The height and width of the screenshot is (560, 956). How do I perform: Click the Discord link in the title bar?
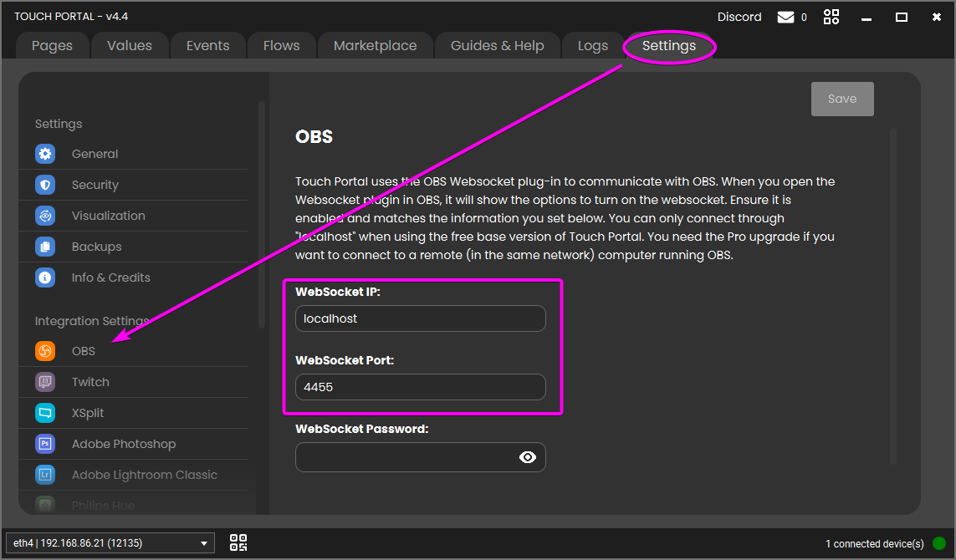pyautogui.click(x=739, y=17)
